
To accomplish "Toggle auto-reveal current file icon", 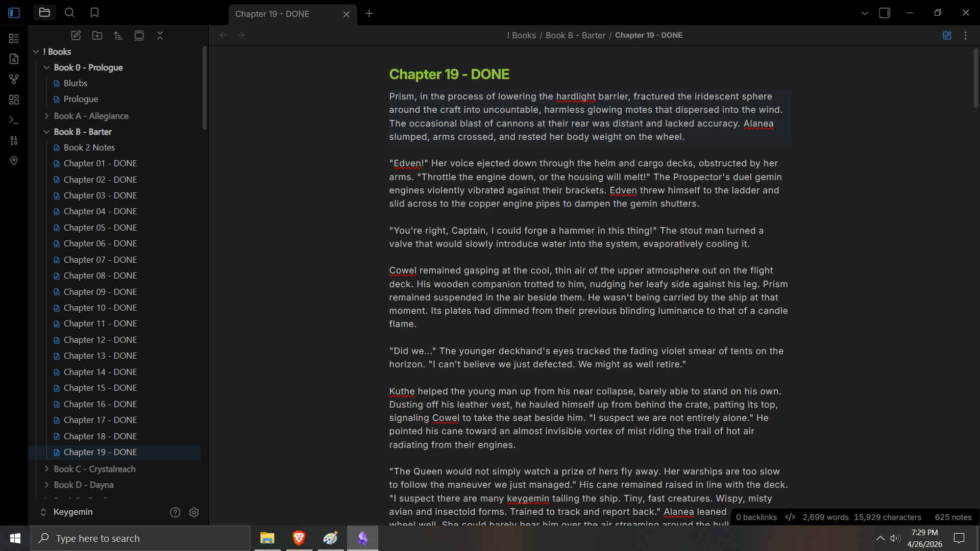I will coord(139,35).
